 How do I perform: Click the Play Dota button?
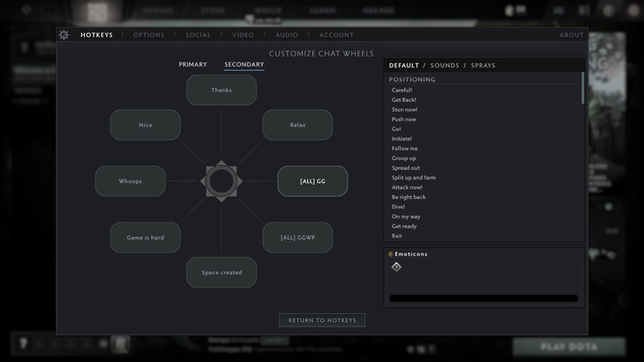coord(569,346)
